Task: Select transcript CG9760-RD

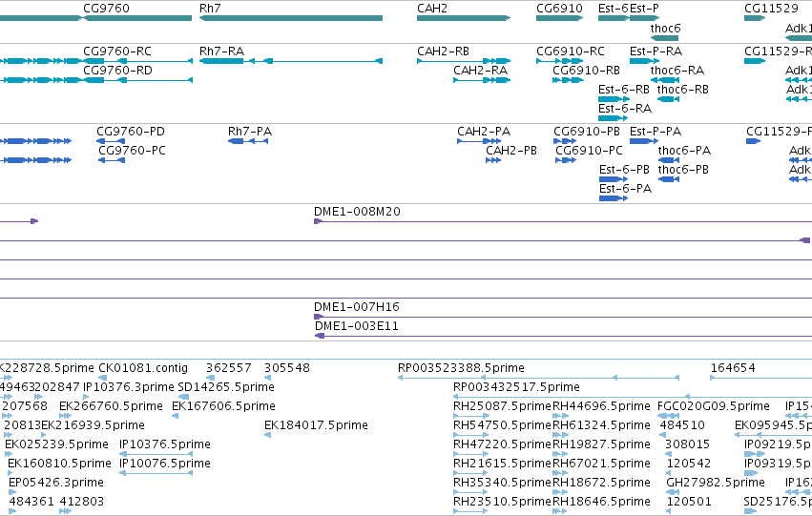Action: 137,80
